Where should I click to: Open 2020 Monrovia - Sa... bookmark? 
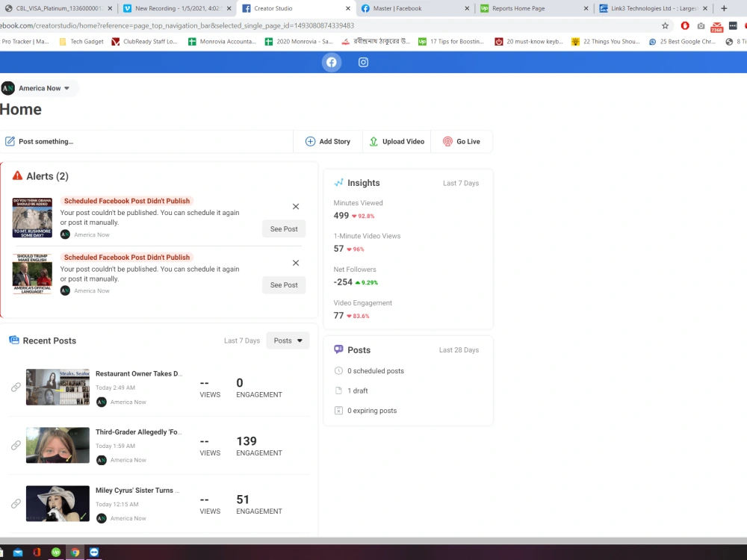coord(299,41)
